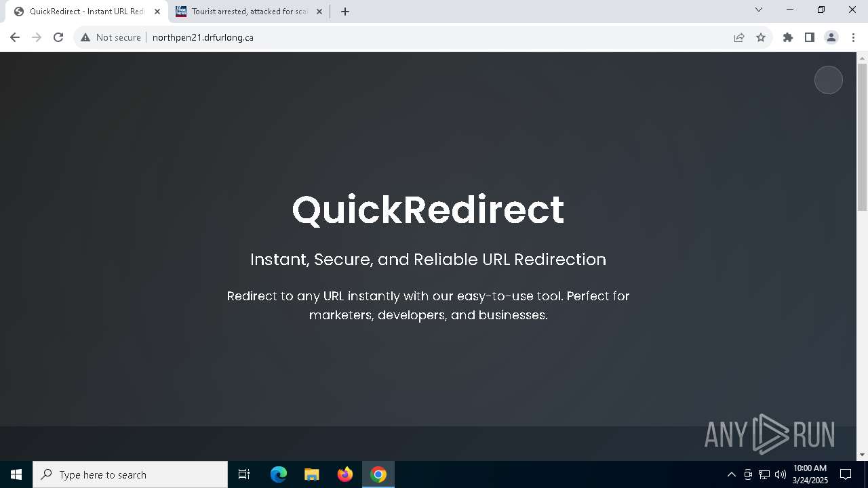
Task: Restore down the Chrome window
Action: (821, 9)
